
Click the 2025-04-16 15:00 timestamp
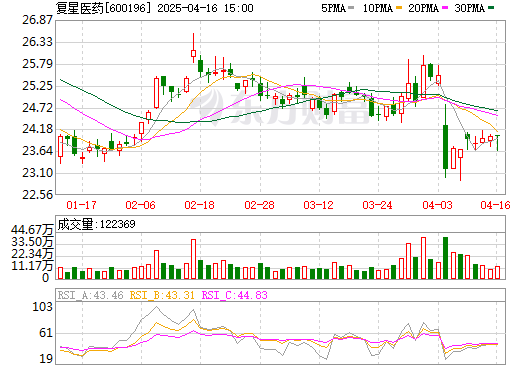tap(205, 8)
